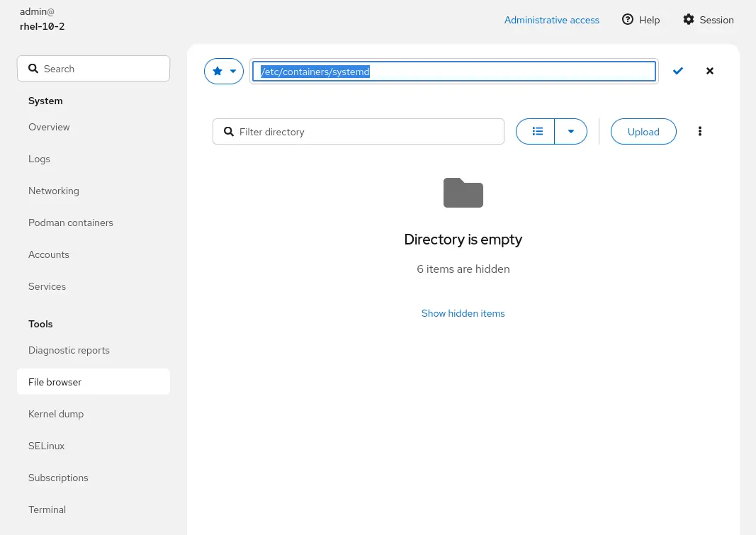Click Administrative access link
This screenshot has width=756, height=535.
(551, 20)
